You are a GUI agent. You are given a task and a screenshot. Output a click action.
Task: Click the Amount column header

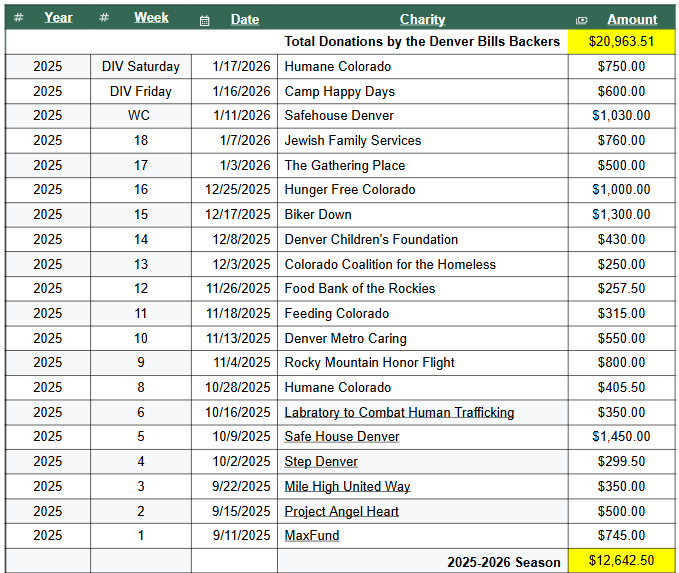632,19
